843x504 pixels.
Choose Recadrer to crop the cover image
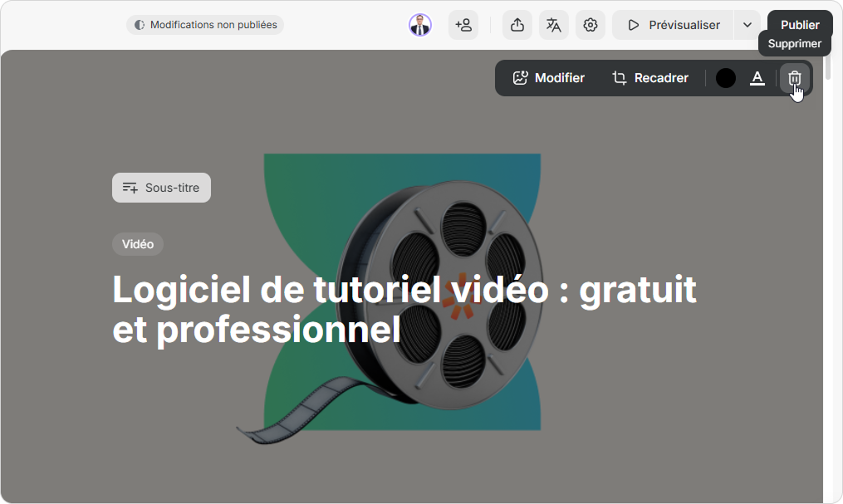pyautogui.click(x=650, y=78)
